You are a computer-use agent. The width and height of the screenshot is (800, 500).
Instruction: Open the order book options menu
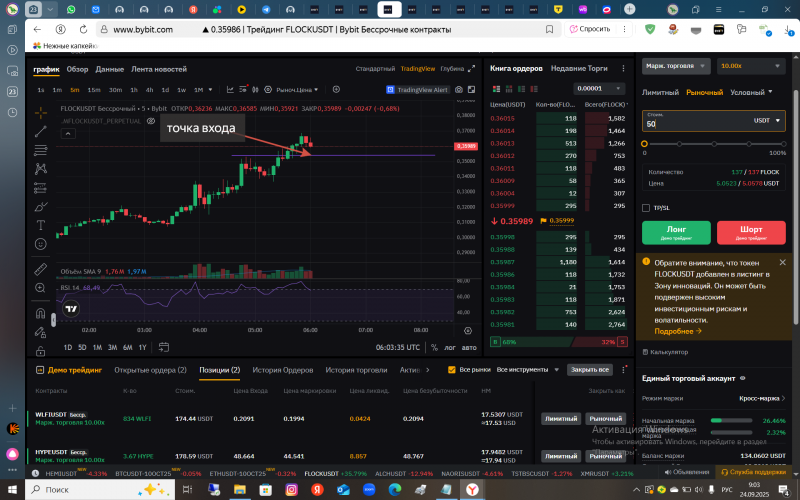click(x=623, y=68)
